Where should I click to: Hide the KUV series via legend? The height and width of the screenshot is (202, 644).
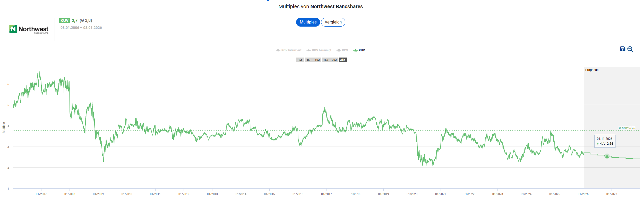(359, 50)
